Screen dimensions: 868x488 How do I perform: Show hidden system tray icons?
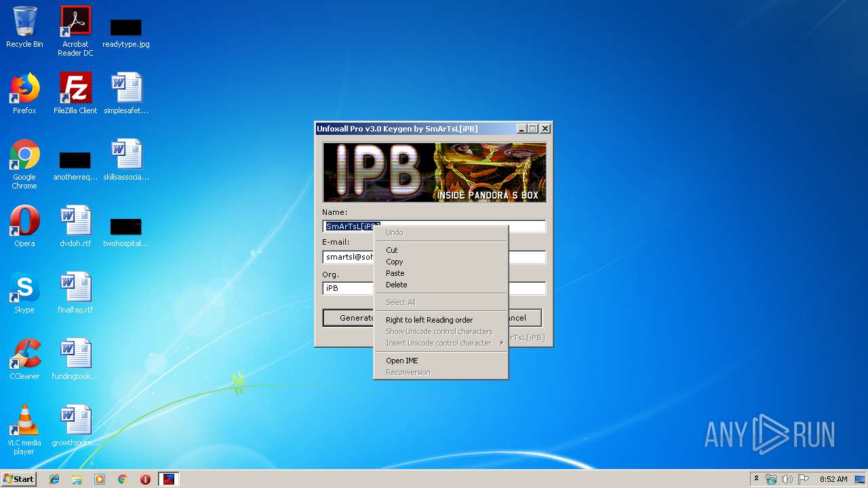click(x=756, y=479)
